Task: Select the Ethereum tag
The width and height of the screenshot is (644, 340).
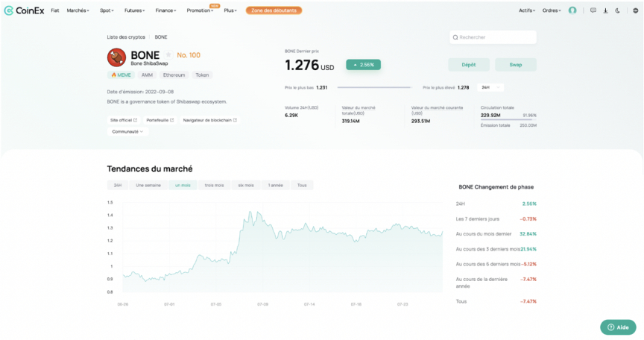Action: [x=174, y=75]
